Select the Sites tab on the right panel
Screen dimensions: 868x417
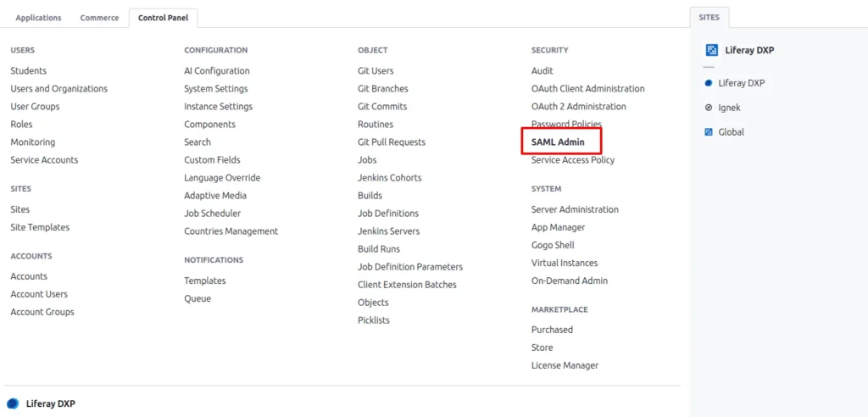point(709,18)
